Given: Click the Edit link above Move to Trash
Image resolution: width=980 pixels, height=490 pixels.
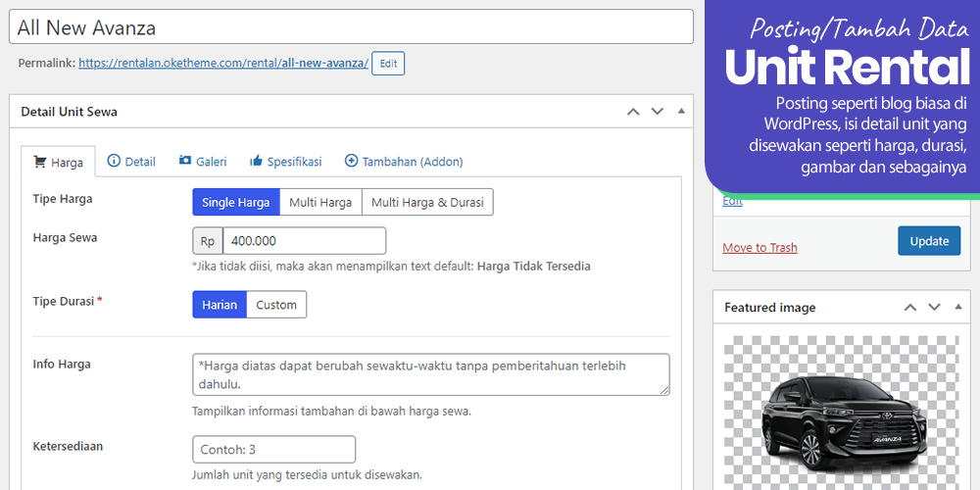Looking at the screenshot, I should pyautogui.click(x=732, y=201).
